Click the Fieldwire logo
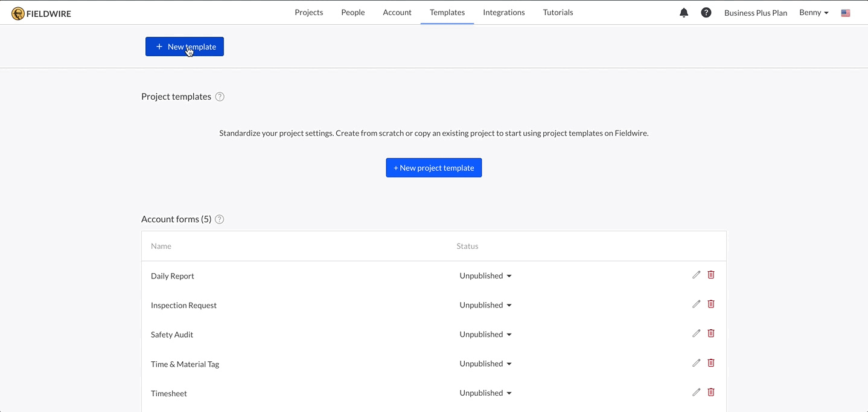Screen dimensions: 868x412 [x=40, y=12]
